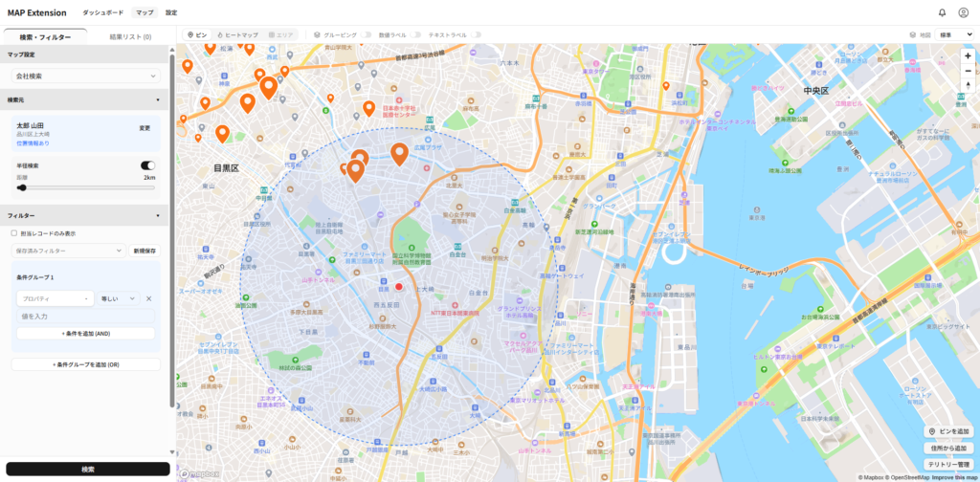Image resolution: width=980 pixels, height=482 pixels.
Task: Open the 標準 map style dropdown
Action: (x=954, y=35)
